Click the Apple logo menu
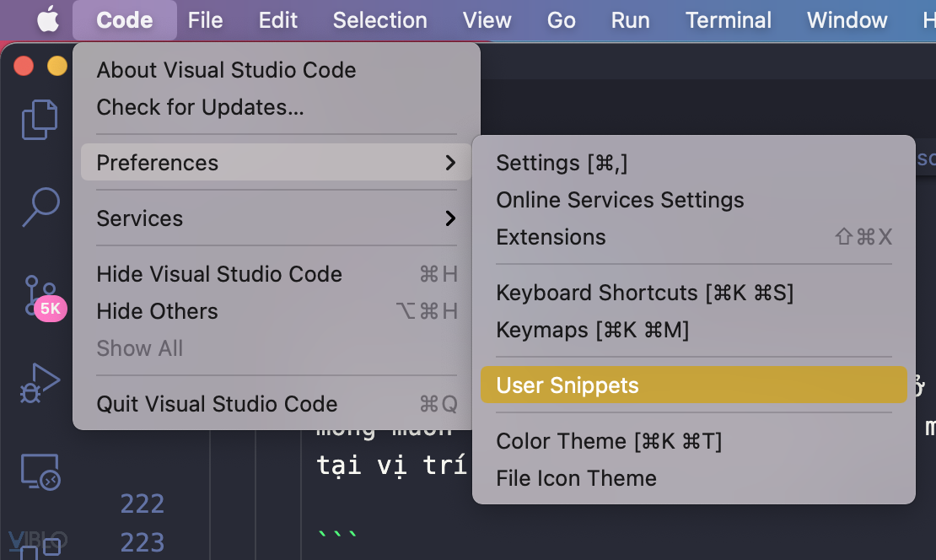Viewport: 936px width, 560px height. (48, 20)
